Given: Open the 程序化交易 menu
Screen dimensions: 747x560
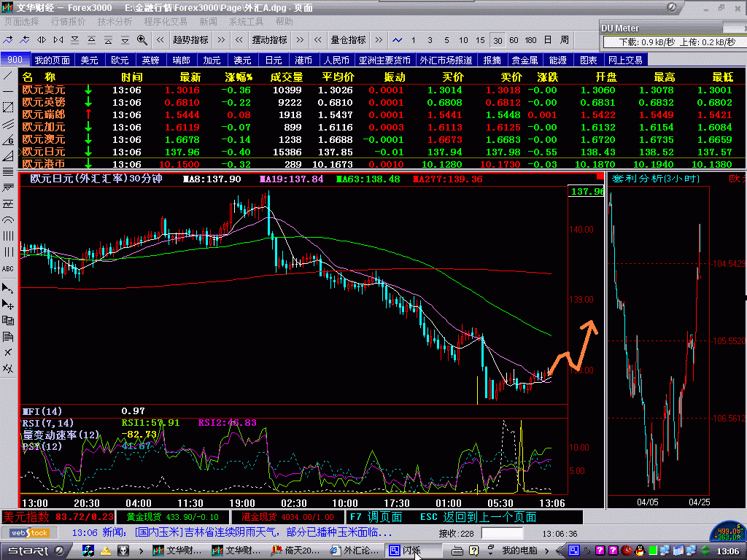Looking at the screenshot, I should coord(166,22).
